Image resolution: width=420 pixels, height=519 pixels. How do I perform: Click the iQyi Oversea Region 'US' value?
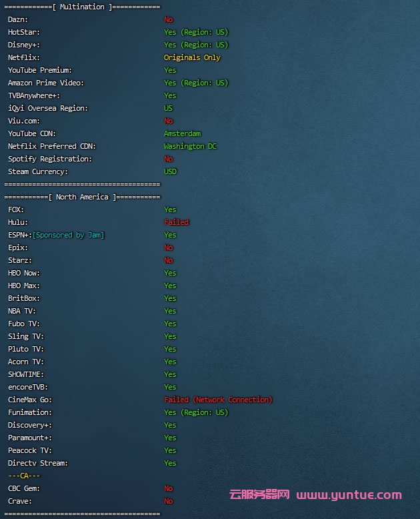point(168,108)
